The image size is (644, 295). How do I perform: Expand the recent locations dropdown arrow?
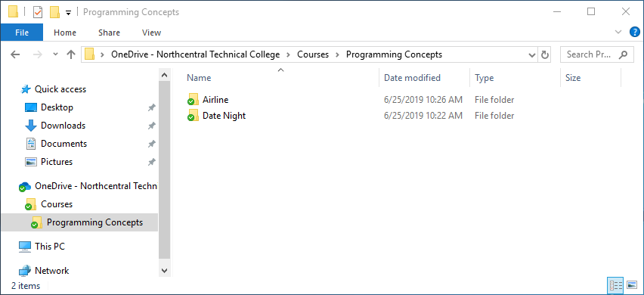tap(55, 54)
